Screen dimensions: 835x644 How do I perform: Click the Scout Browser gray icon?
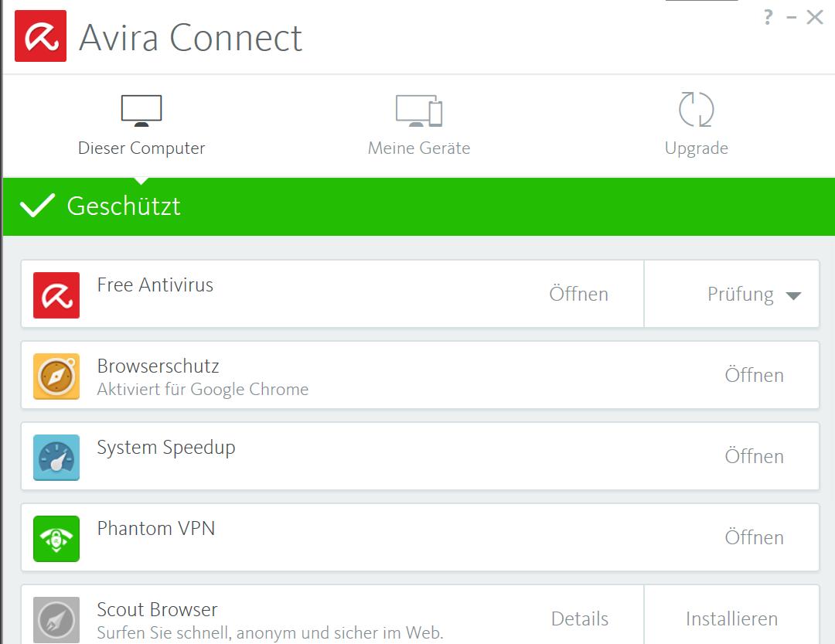[56, 619]
